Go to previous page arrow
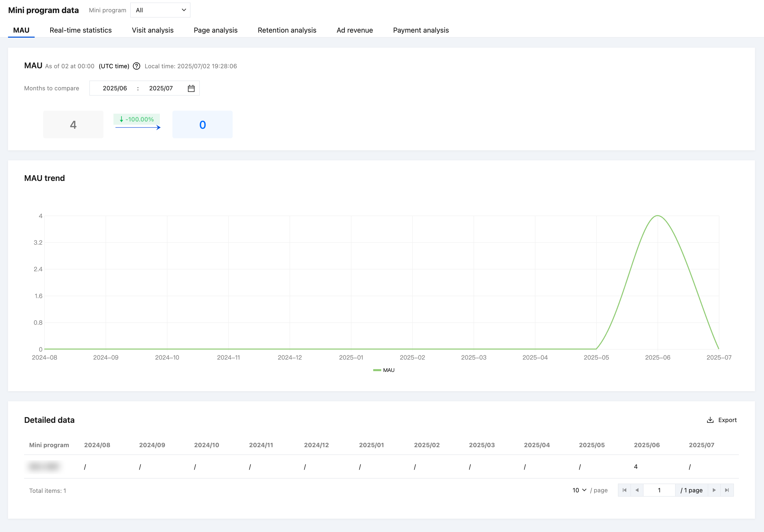Viewport: 764px width, 532px height. pyautogui.click(x=637, y=490)
